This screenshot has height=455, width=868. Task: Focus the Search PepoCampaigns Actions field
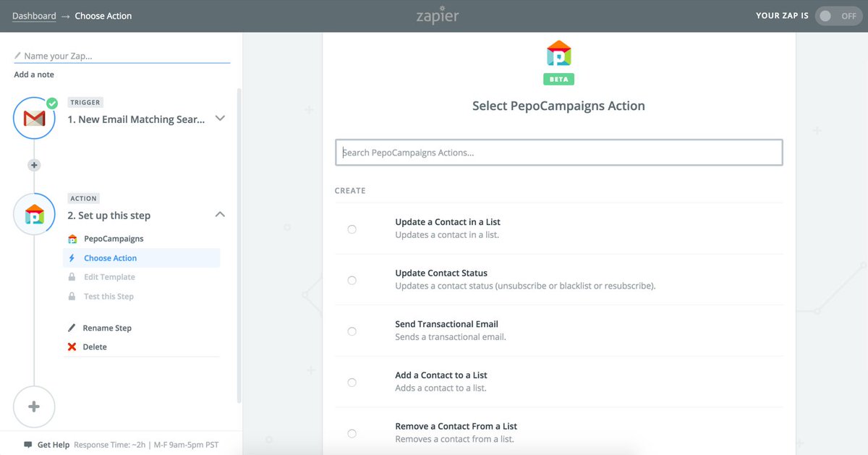[559, 153]
